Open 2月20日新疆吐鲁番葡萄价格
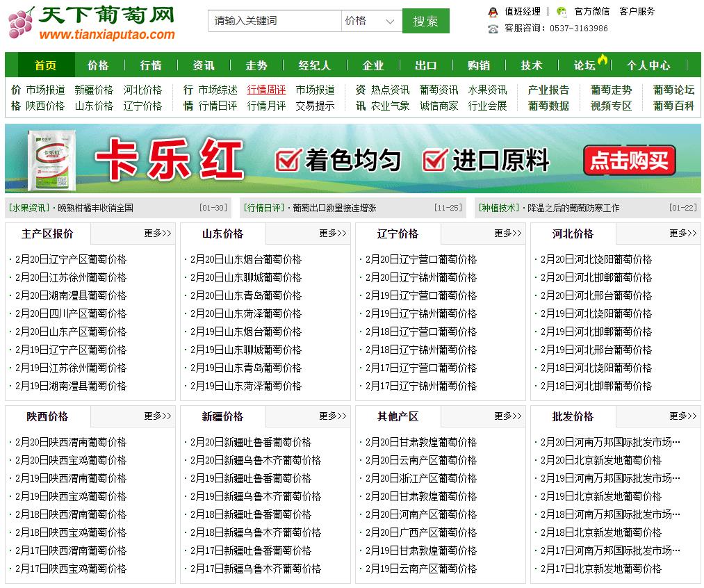The image size is (704, 588). 251,442
